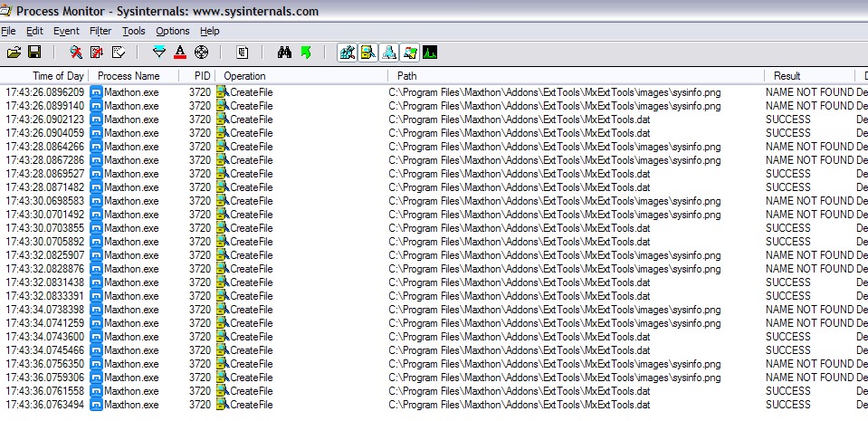Click Maxthon icon in row 17:43:26.0896209
The height and width of the screenshot is (421, 868).
tap(96, 92)
